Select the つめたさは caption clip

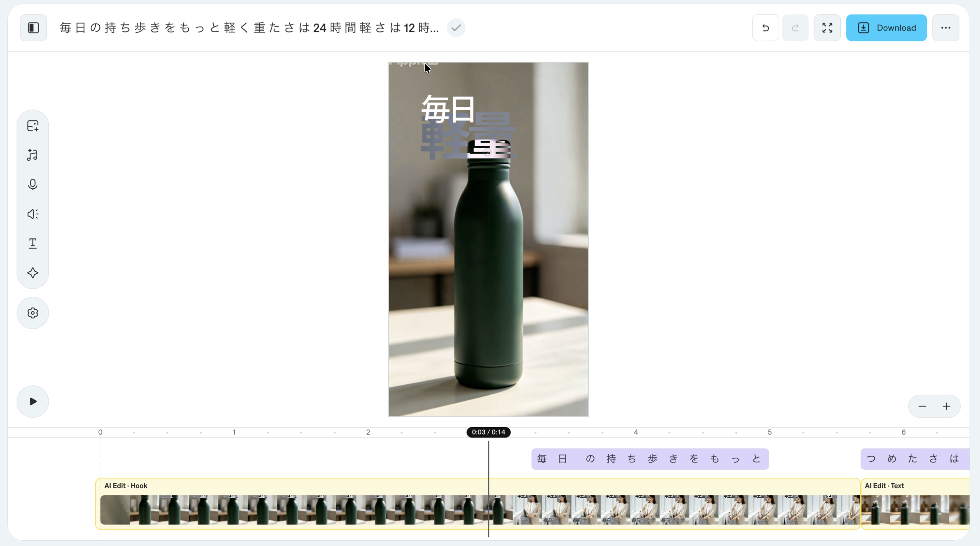coord(915,459)
